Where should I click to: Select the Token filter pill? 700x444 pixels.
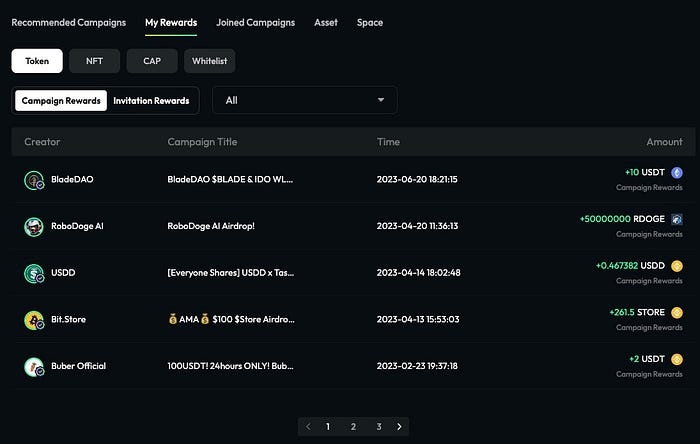pyautogui.click(x=37, y=61)
